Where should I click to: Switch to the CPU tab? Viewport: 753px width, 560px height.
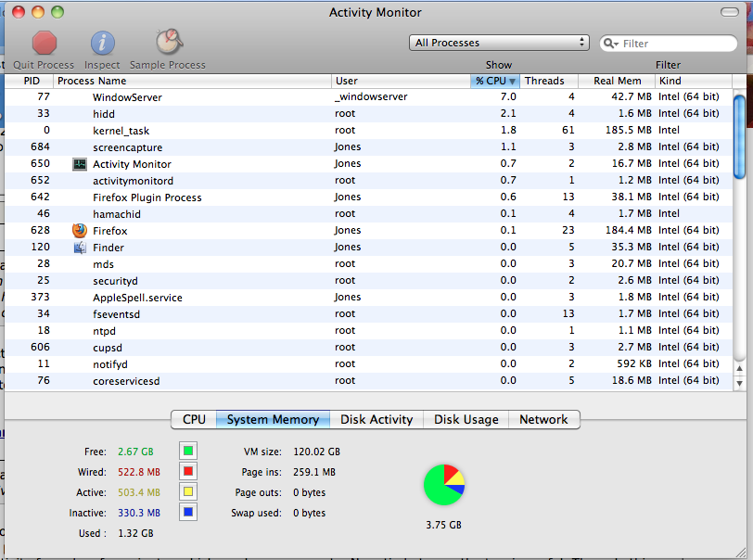(194, 419)
